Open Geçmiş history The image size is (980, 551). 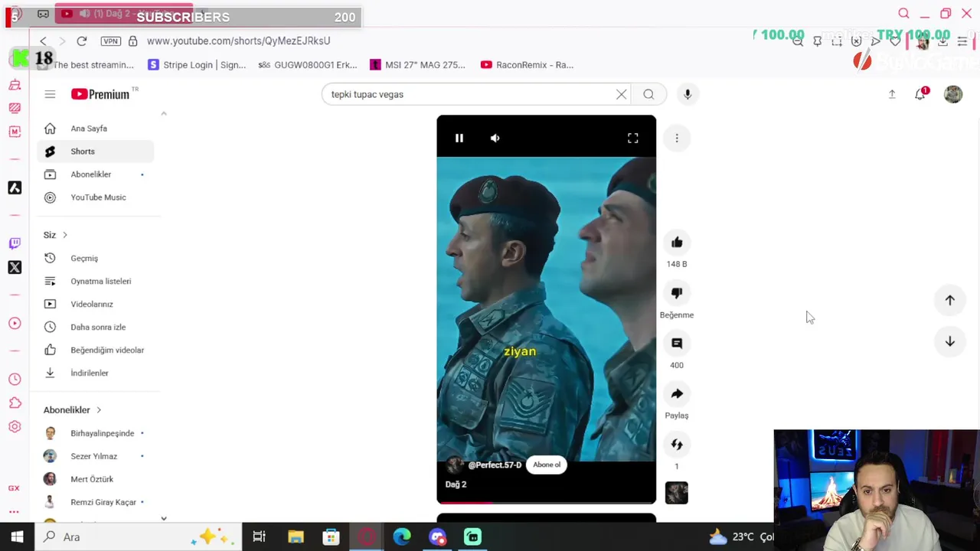[x=96, y=259]
